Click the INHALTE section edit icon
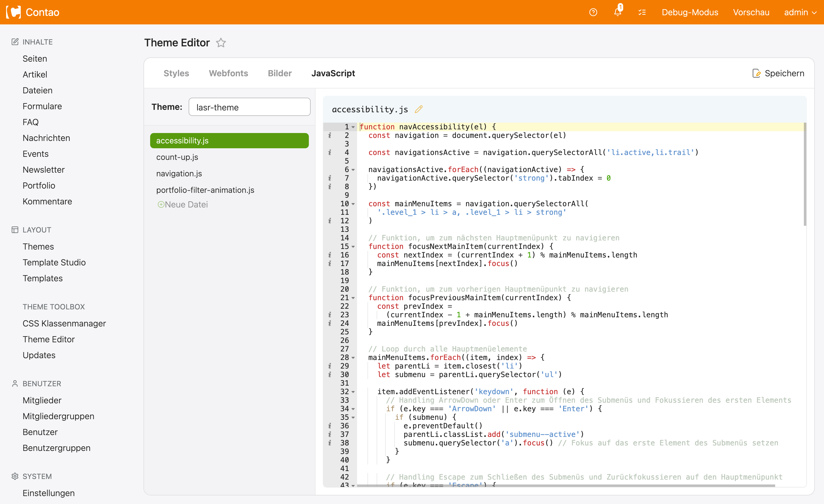This screenshot has width=824, height=504. [x=15, y=42]
